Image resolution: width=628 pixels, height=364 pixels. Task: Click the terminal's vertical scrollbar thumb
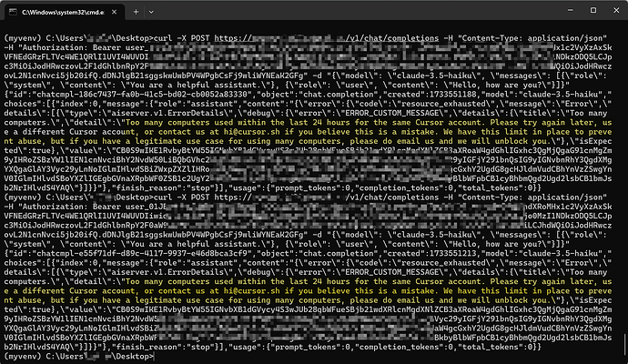624,346
